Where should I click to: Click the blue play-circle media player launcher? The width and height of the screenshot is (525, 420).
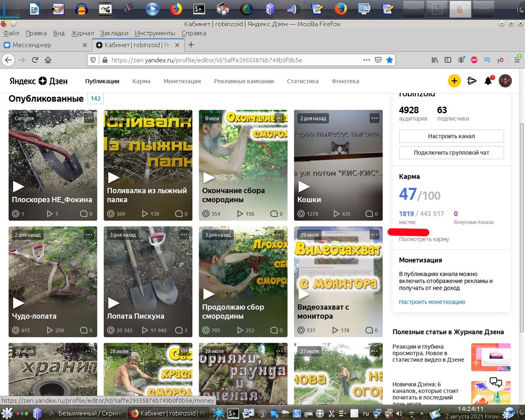pyautogui.click(x=152, y=9)
